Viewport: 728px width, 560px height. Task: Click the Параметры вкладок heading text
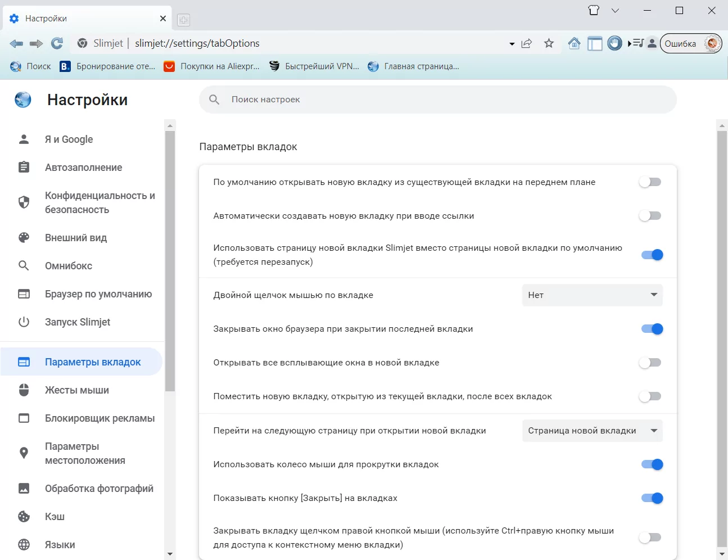(248, 147)
